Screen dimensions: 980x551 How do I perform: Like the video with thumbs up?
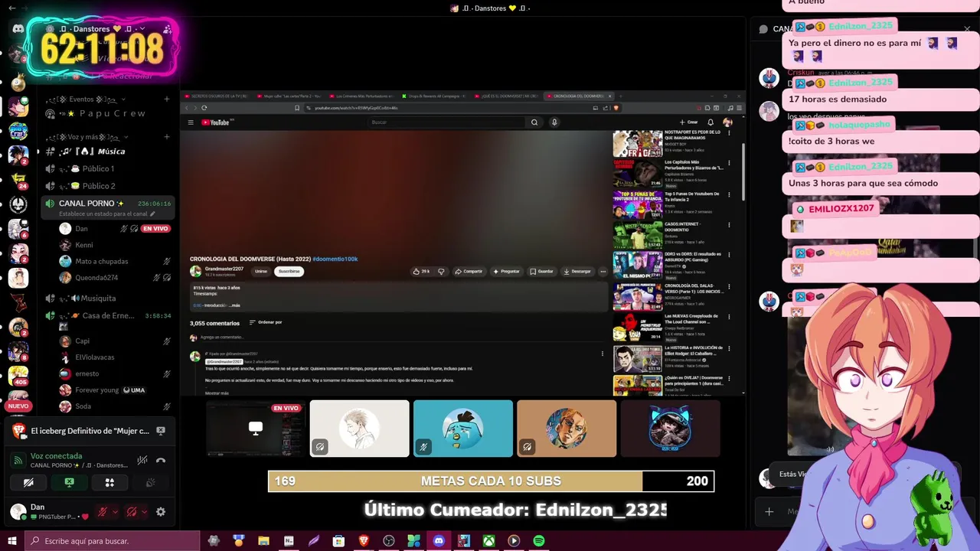[x=421, y=272]
